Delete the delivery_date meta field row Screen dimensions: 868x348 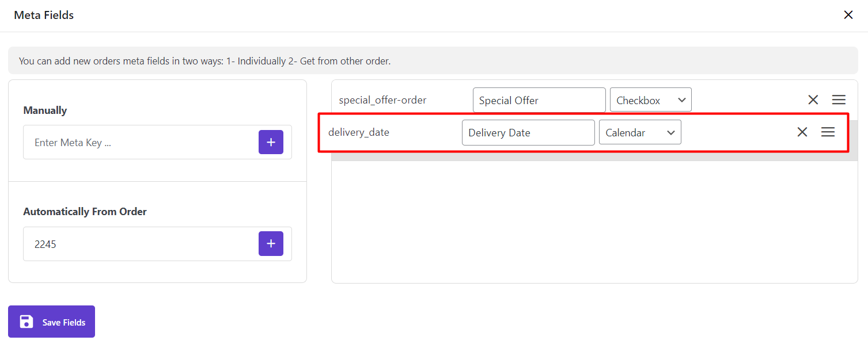pos(802,132)
